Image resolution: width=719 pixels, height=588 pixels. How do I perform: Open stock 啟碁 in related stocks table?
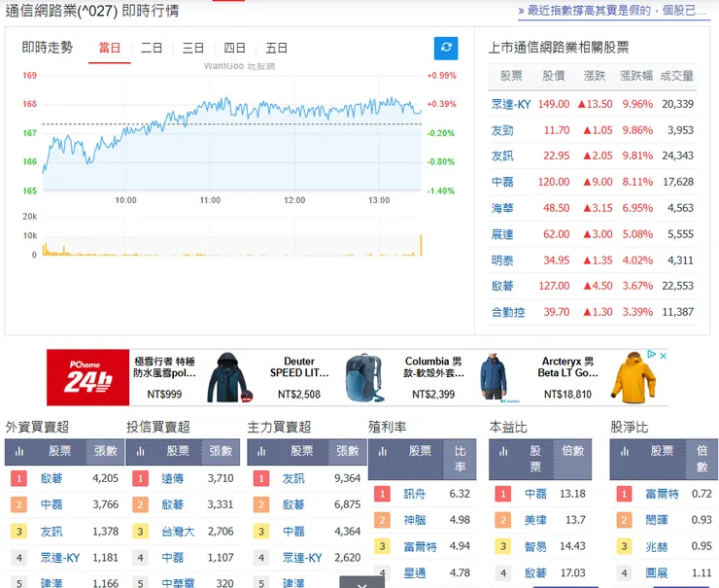tap(502, 286)
